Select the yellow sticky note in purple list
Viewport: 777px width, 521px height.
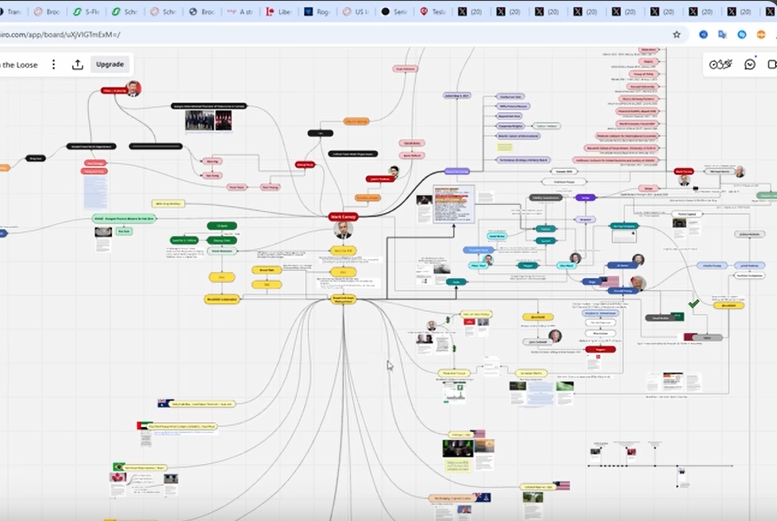[504, 147]
